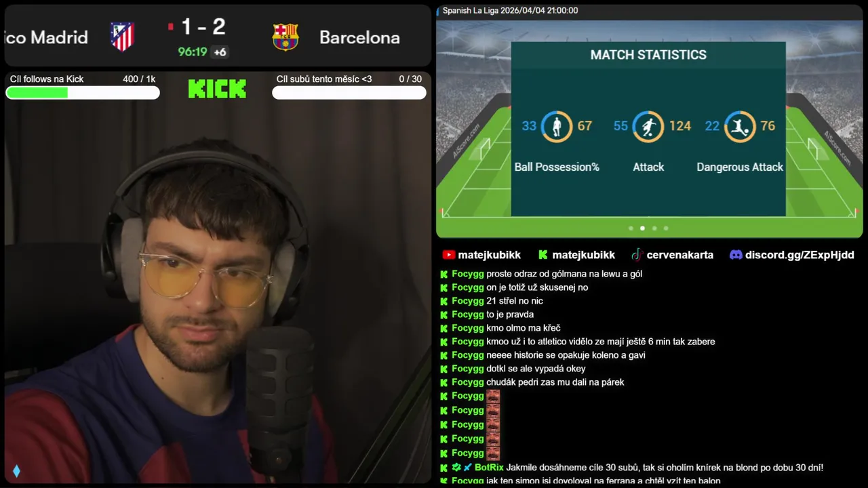Click the monthly subs goal progress bar

tap(349, 93)
